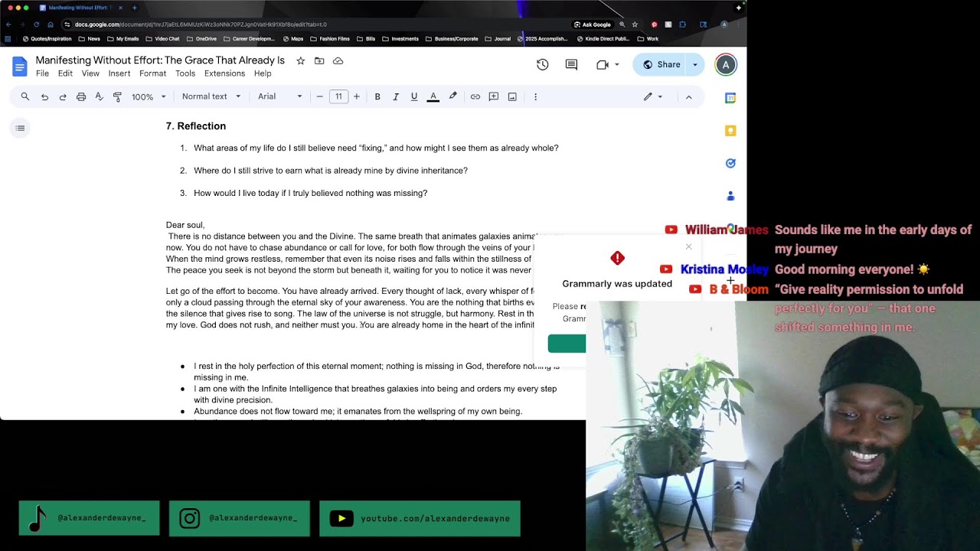Click the font size field
The image size is (980, 551).
click(338, 96)
